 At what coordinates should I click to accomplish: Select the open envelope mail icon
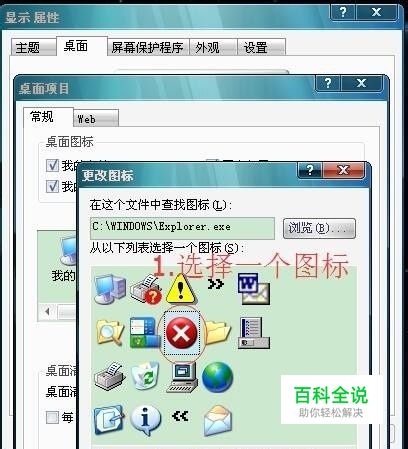(x=218, y=420)
